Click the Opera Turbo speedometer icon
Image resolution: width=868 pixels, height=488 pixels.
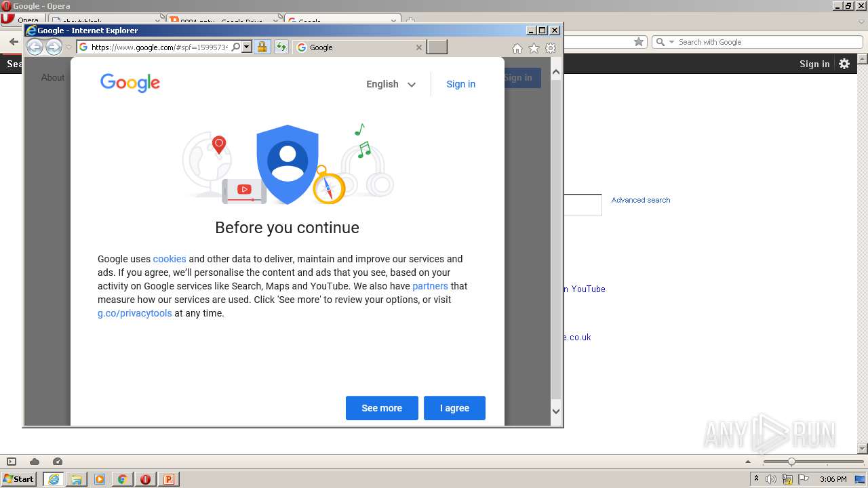click(x=58, y=462)
